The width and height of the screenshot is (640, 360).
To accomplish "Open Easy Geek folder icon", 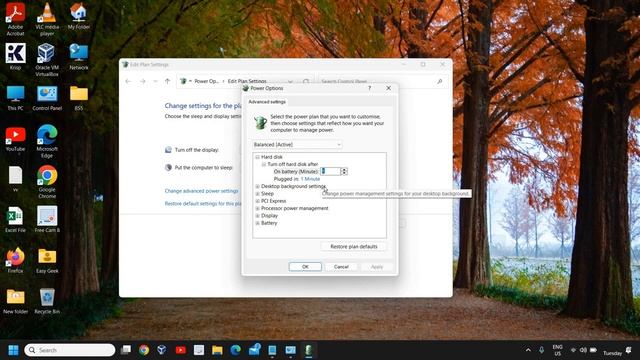I will click(x=47, y=260).
